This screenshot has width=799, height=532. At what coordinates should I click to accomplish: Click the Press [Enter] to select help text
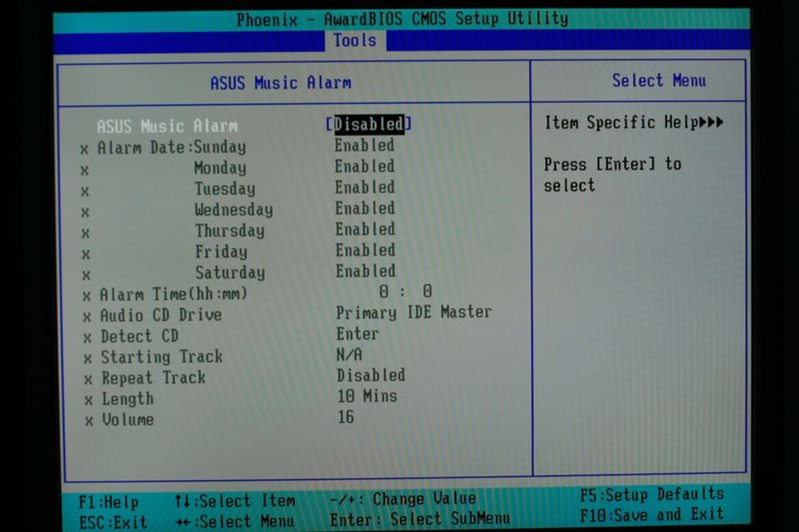[612, 175]
